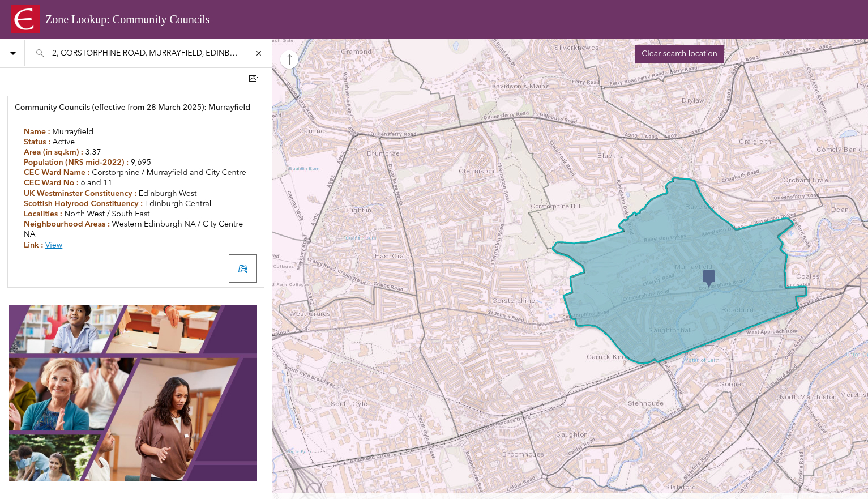
Task: Click the search icon inside the search field
Action: click(x=40, y=53)
